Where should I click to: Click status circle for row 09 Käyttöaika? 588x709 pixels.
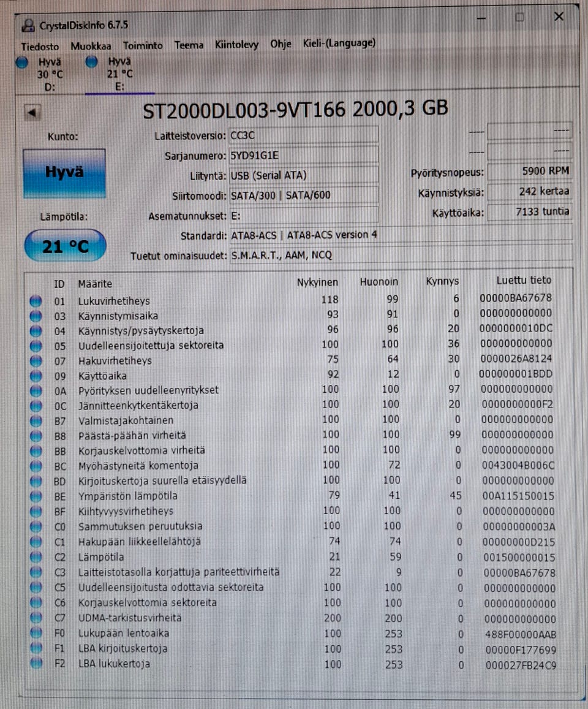[x=36, y=375]
